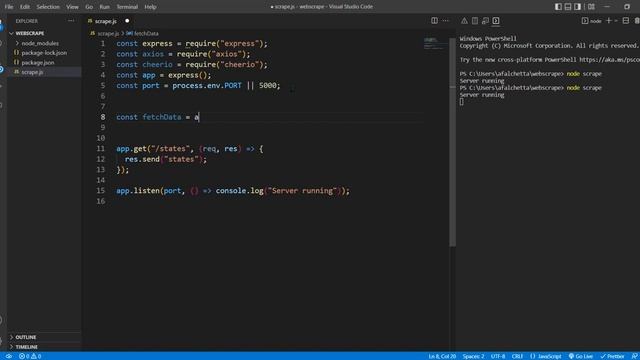The image size is (640, 360).
Task: Click the unsaved dot on scrape.js tab
Action: click(127, 21)
